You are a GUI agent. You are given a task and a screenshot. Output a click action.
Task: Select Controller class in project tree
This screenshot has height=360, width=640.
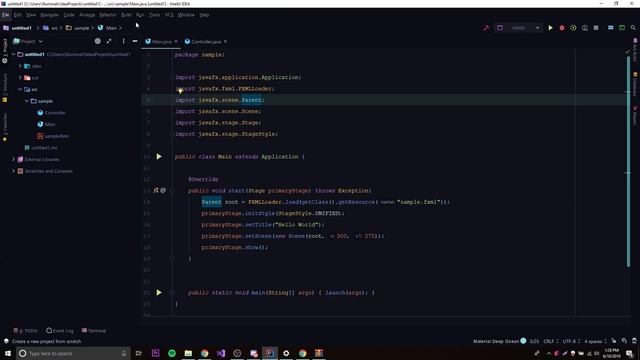click(51, 113)
